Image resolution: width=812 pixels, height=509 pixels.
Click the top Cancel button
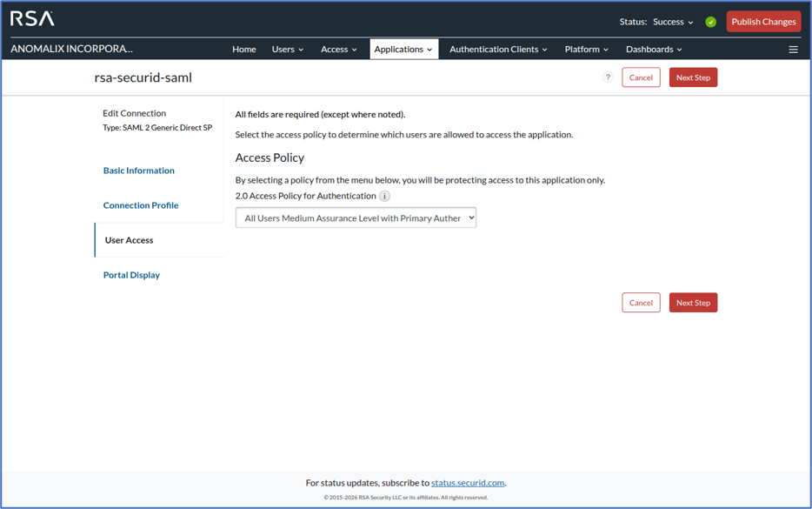pyautogui.click(x=641, y=77)
